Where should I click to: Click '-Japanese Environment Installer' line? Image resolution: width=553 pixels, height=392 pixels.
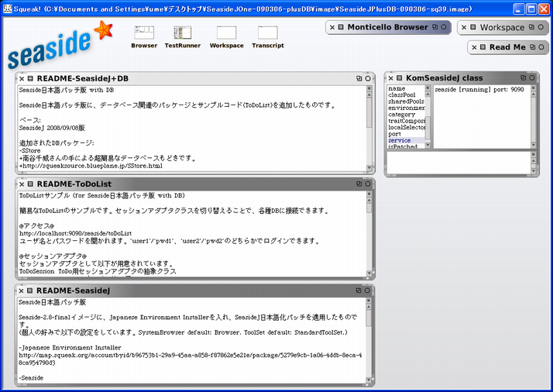[x=70, y=348]
